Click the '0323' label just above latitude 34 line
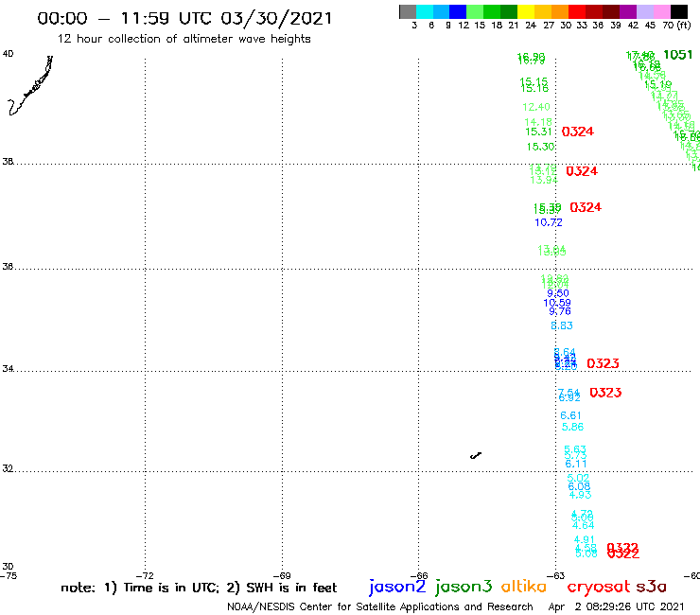Screen dimensions: 700x615 [603, 363]
